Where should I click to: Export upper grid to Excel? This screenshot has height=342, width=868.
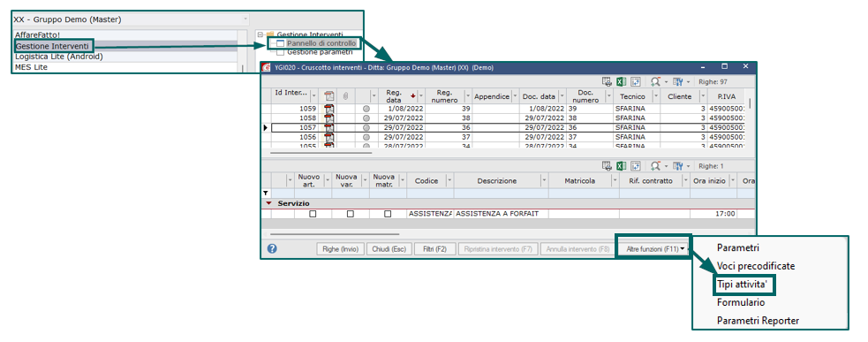(x=621, y=81)
